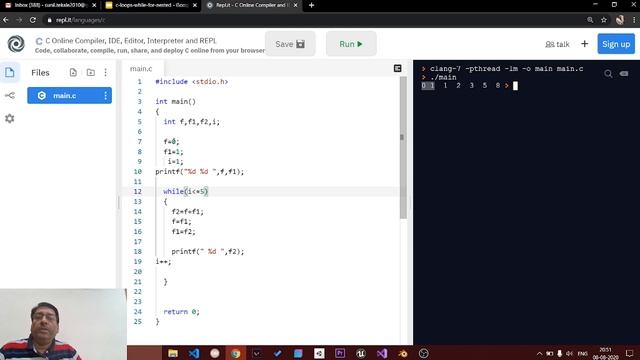Add a new file icon

coord(73,73)
